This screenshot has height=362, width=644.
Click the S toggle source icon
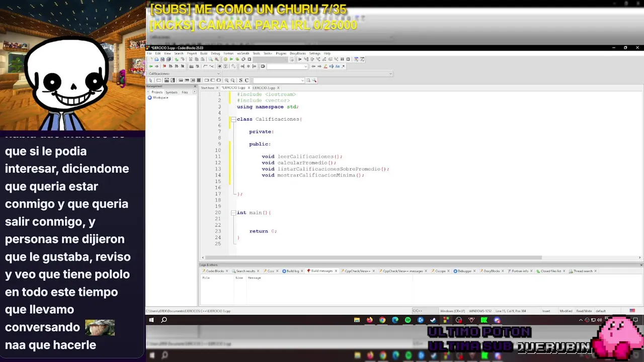240,80
